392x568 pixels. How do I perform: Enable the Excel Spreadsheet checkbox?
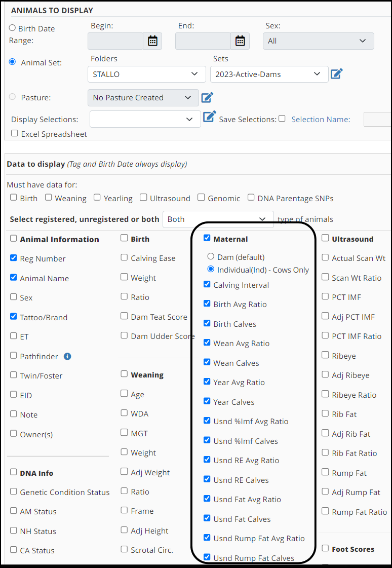point(15,133)
